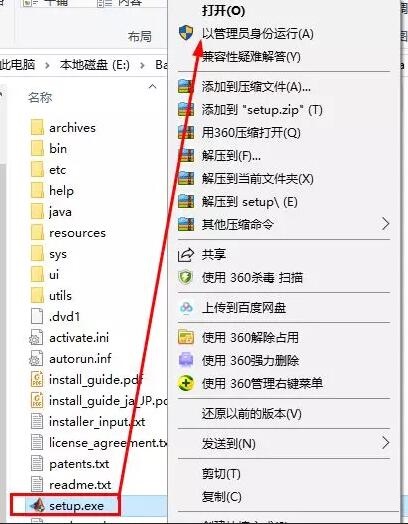Expand the 发送到(N) submenu arrow
This screenshot has width=408, height=524.
(x=385, y=443)
